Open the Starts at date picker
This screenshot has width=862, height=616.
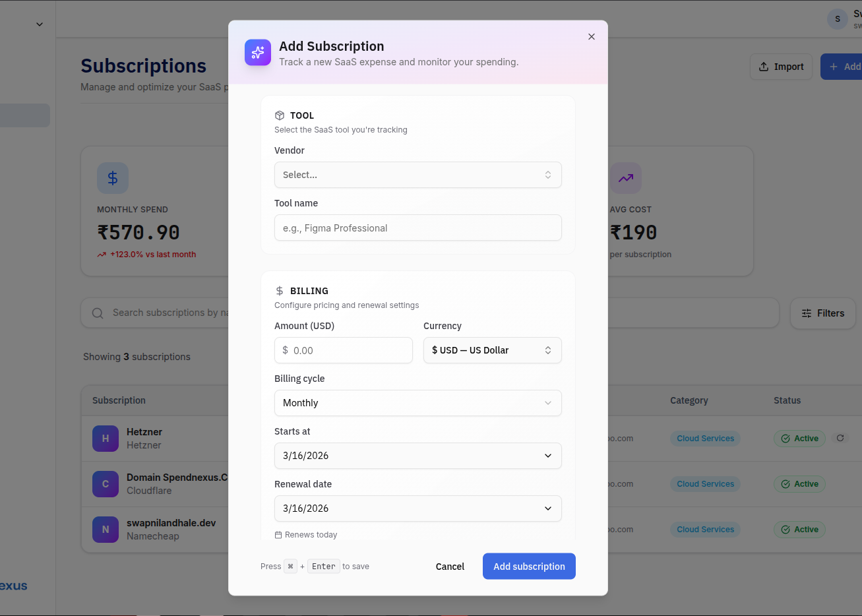point(417,456)
